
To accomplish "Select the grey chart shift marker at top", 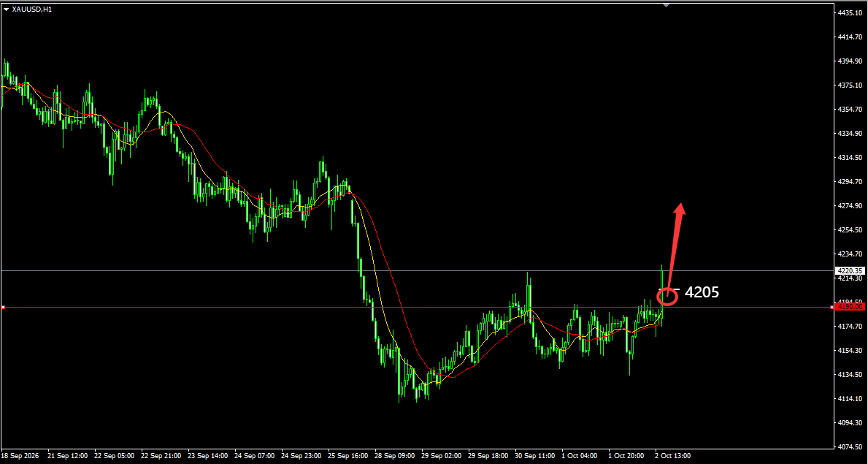I will click(666, 5).
